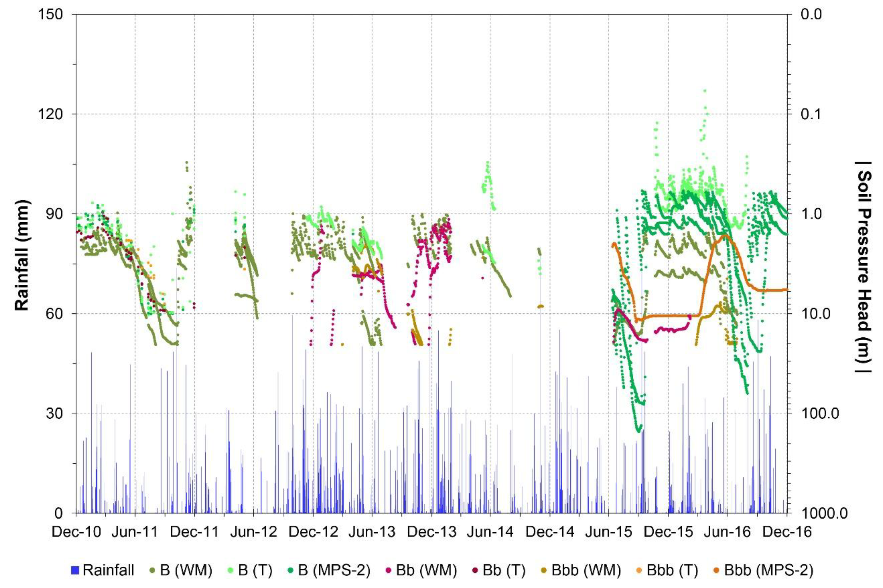
Task: Click the Dec-10 x-axis label
Action: (77, 532)
